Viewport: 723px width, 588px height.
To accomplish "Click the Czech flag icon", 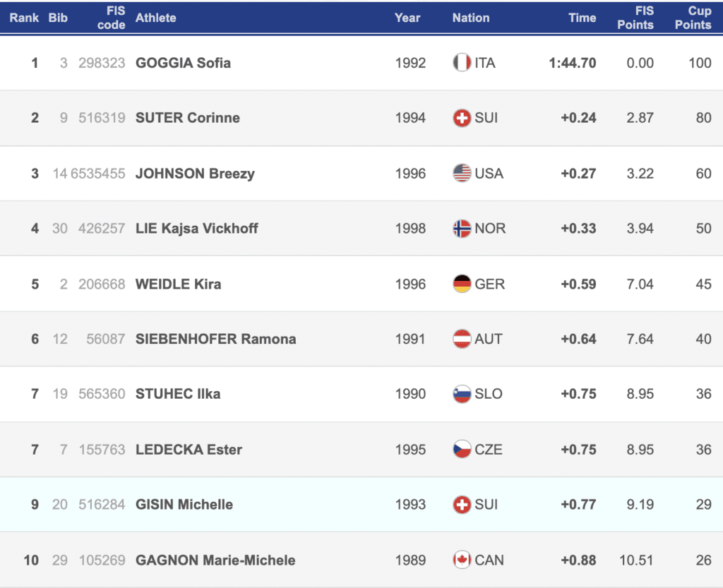I will (x=462, y=449).
